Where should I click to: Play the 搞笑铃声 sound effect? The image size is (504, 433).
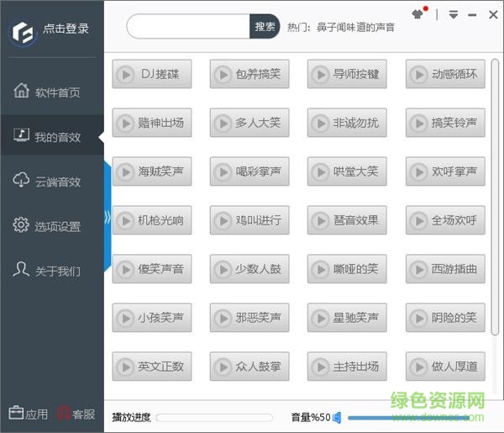click(x=445, y=123)
